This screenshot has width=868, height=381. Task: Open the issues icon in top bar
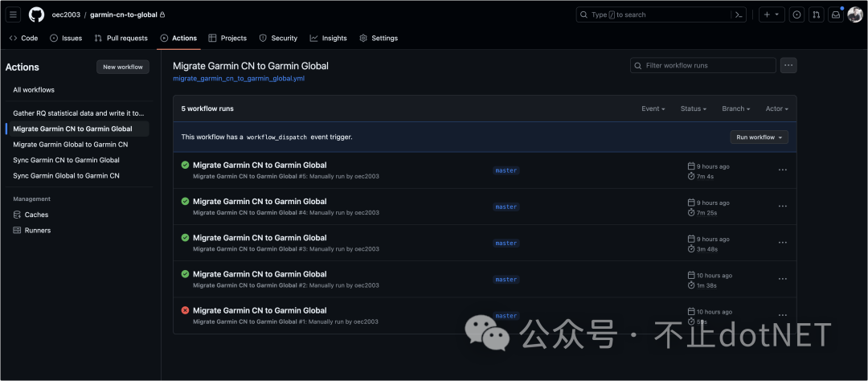tap(796, 15)
